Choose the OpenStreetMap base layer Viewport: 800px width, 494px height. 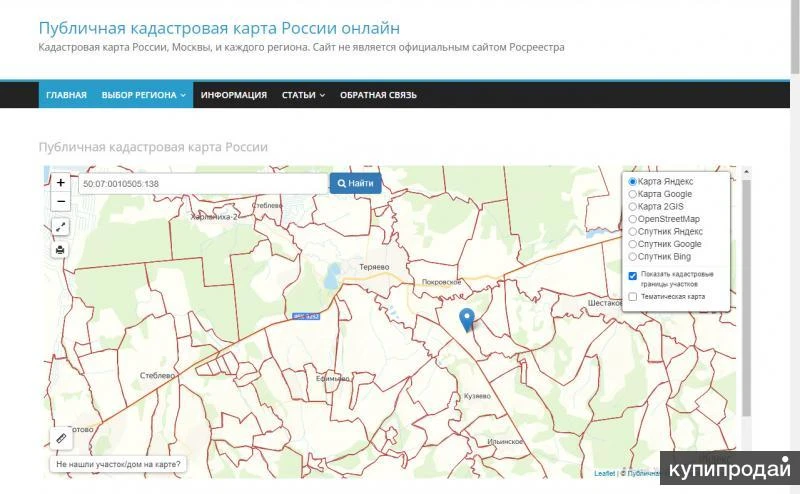point(633,219)
